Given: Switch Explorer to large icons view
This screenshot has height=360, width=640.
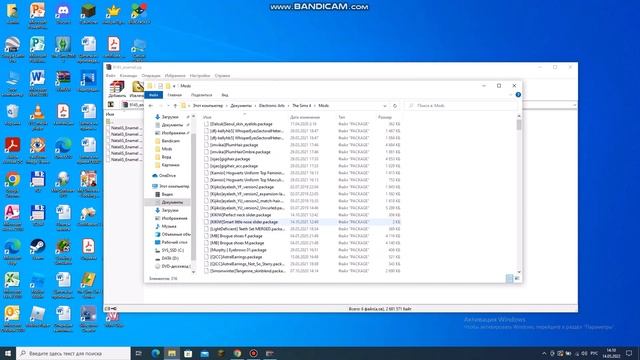Looking at the screenshot, I should click(x=517, y=278).
